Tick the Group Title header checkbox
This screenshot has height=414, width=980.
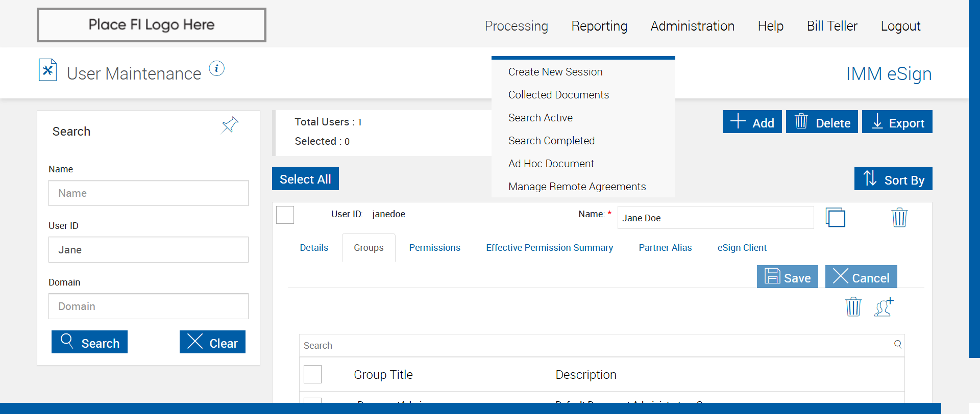tap(312, 374)
